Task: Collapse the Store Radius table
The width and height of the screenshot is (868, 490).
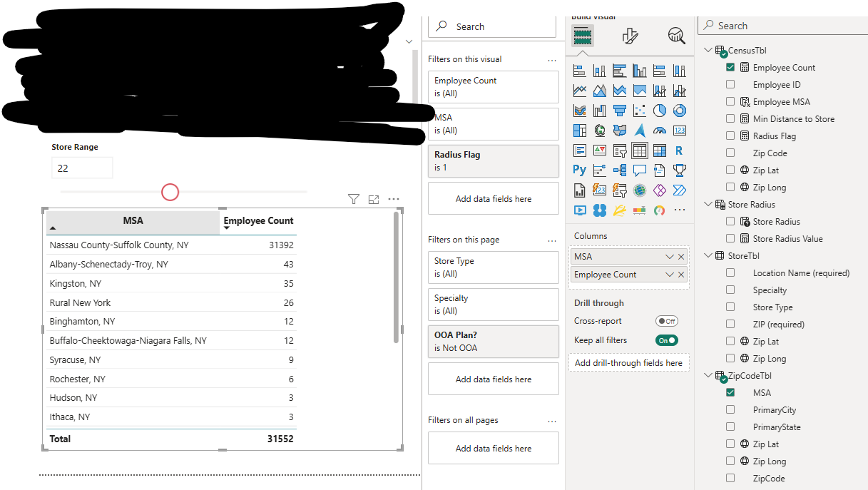Action: 708,204
